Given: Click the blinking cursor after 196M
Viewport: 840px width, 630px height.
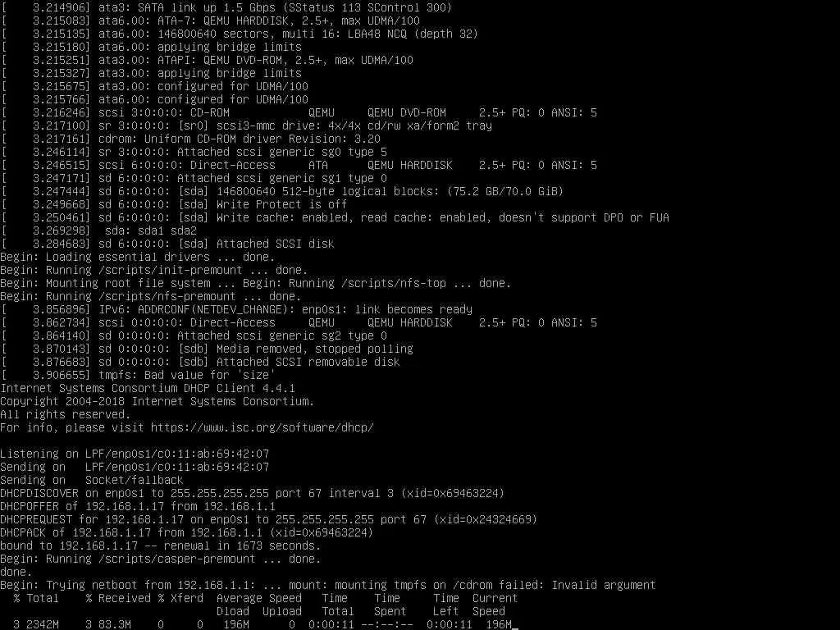Looking at the screenshot, I should [x=515, y=624].
